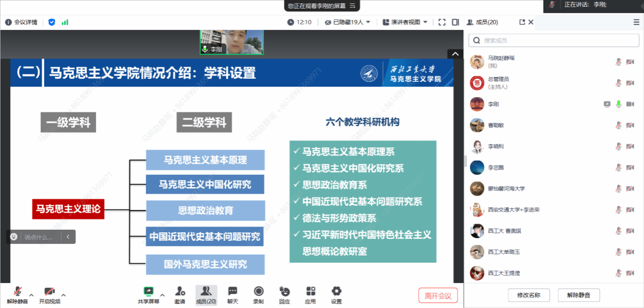Toggle the 成员(20) panel button
Screen dimensions: 644x308
[206, 294]
